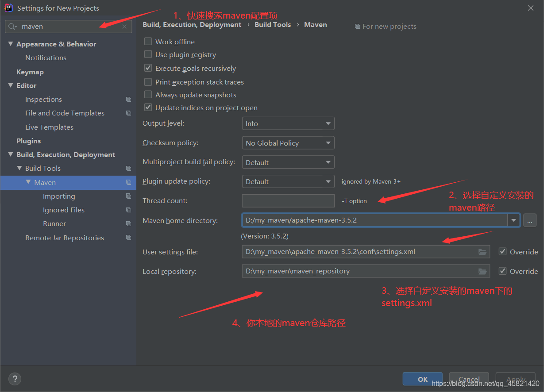The height and width of the screenshot is (392, 544).
Task: Click the (Version: 3.5.2) text
Action: pyautogui.click(x=265, y=236)
